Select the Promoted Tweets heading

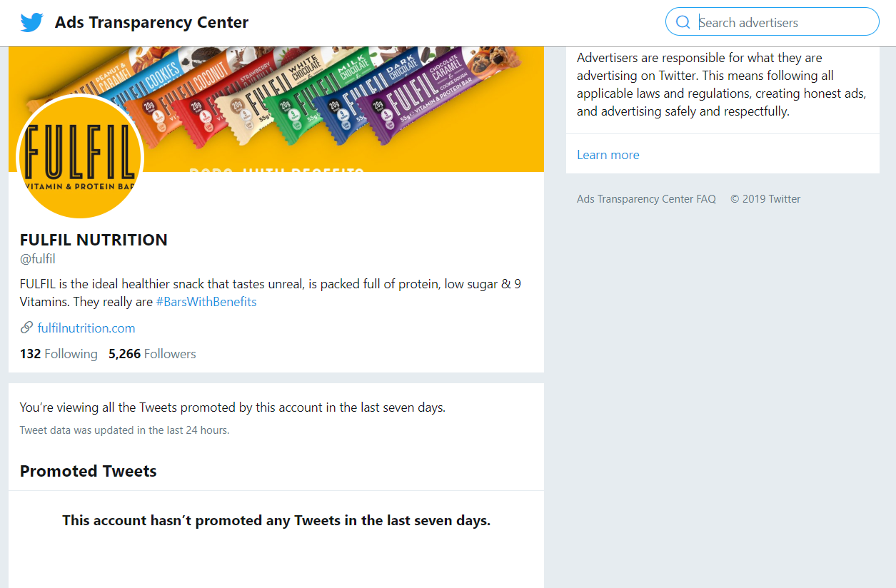(x=89, y=471)
